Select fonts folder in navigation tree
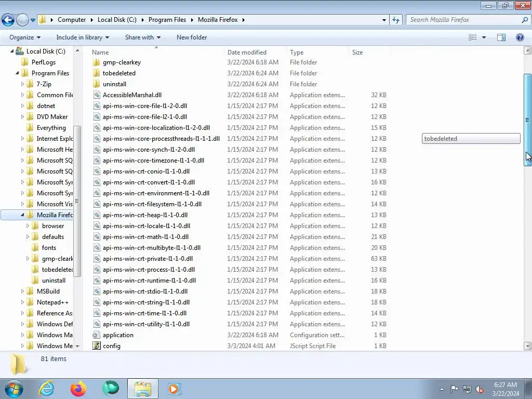This screenshot has height=399, width=532. (49, 248)
